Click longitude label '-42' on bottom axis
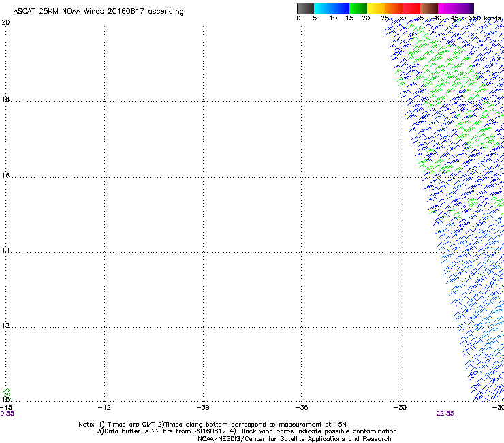Screen dimensions: 504x443 point(104,407)
